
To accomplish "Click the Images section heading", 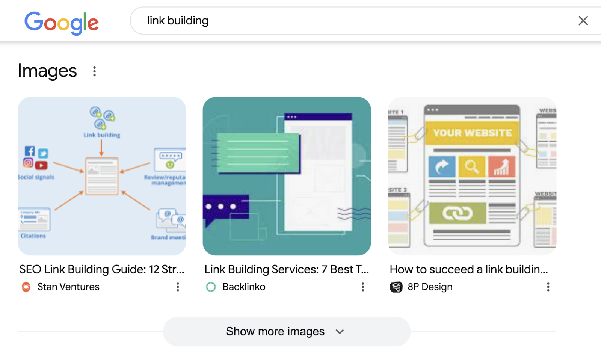I will (47, 71).
